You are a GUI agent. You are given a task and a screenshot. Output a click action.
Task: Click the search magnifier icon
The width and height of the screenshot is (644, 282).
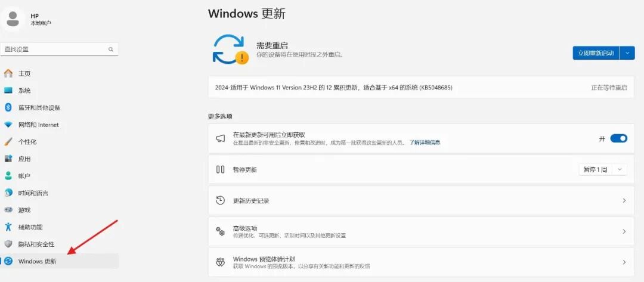(x=111, y=49)
